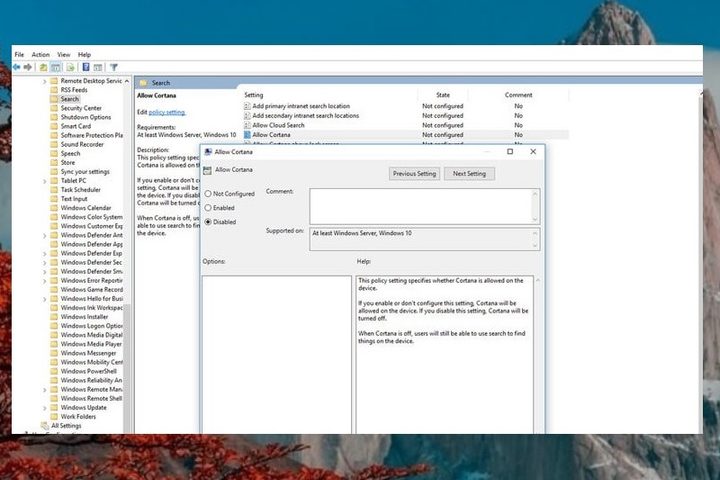Open the File menu
Viewport: 720px width, 480px height.
[x=19, y=55]
